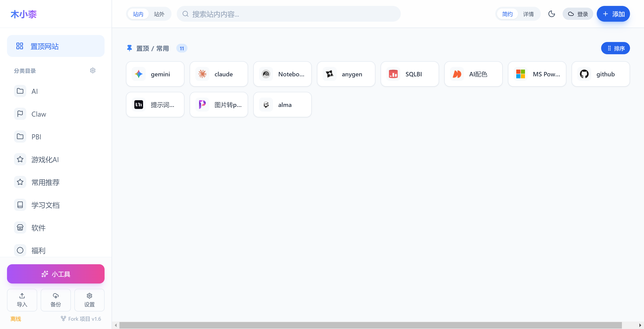Open the 软件 category
Image resolution: width=644 pixels, height=329 pixels.
(x=56, y=227)
